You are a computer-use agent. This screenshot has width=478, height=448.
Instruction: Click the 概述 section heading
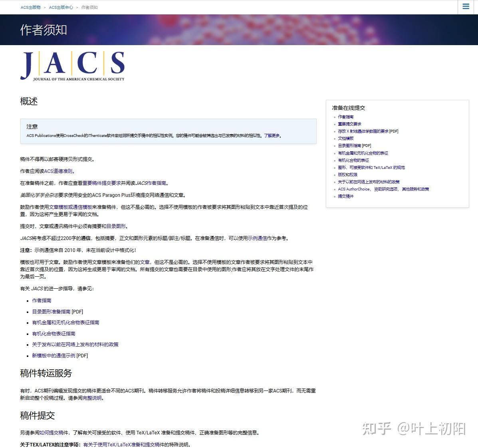point(29,101)
